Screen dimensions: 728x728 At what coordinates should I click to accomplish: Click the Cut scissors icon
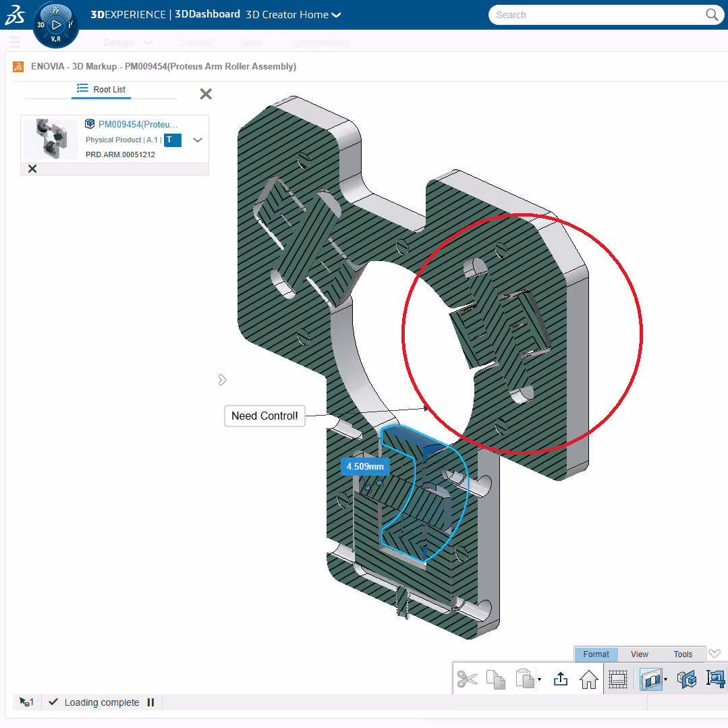[x=467, y=679]
